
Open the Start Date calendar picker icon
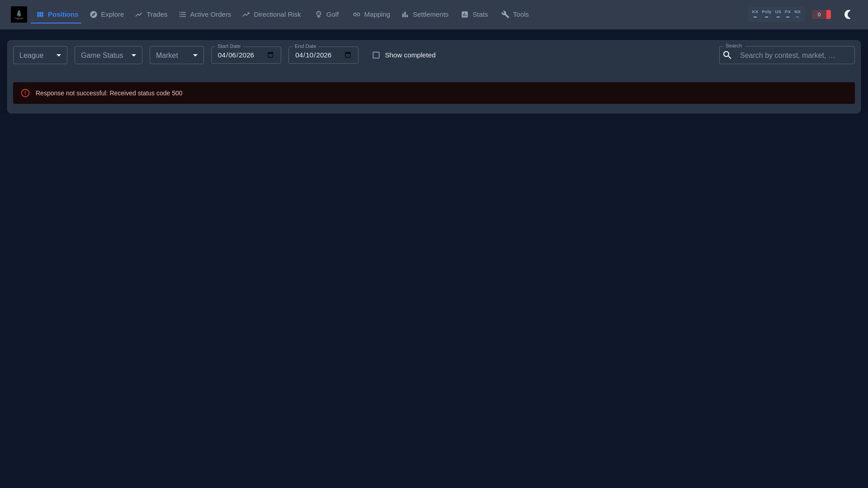[271, 55]
